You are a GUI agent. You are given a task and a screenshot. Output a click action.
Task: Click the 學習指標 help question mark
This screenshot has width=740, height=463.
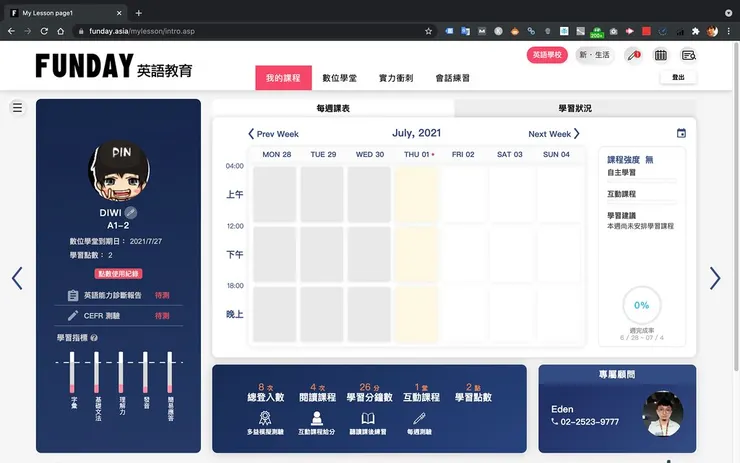(x=94, y=338)
